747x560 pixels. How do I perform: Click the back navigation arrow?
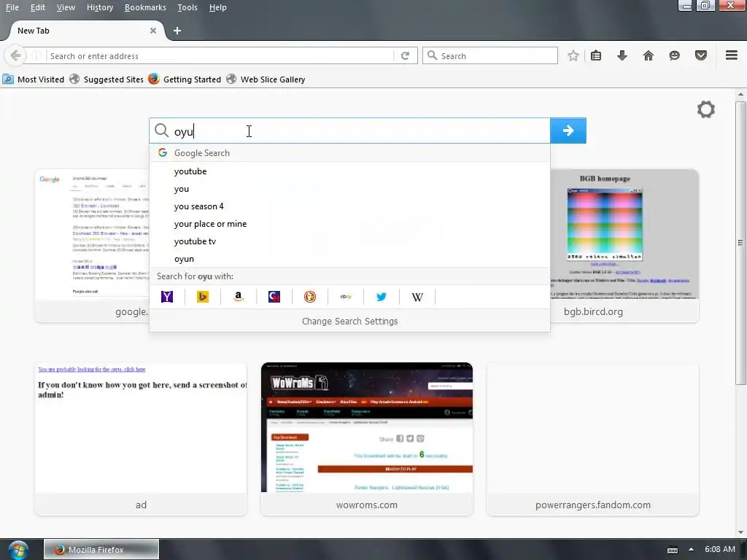point(15,55)
